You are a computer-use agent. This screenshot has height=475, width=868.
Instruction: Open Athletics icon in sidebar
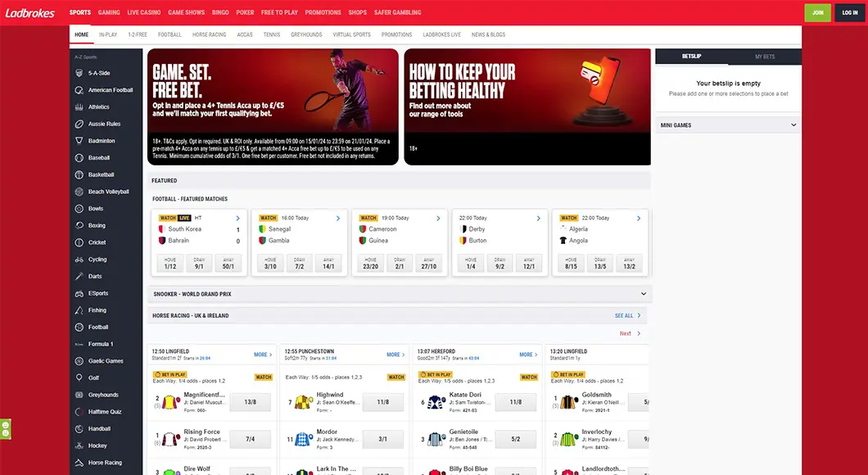click(x=79, y=106)
